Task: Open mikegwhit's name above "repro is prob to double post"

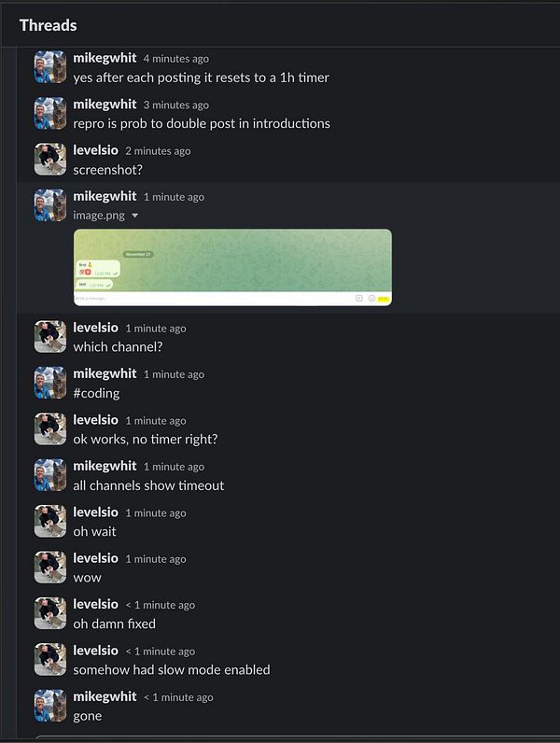Action: click(x=105, y=105)
